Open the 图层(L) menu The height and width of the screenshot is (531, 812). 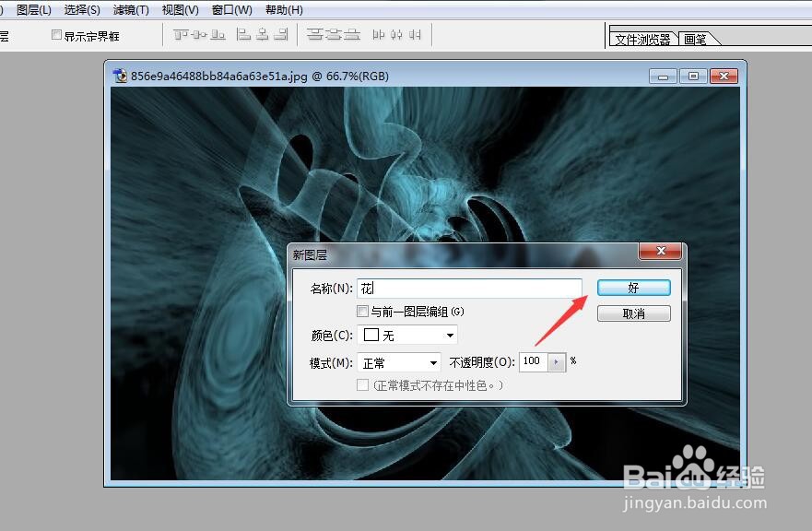click(34, 10)
